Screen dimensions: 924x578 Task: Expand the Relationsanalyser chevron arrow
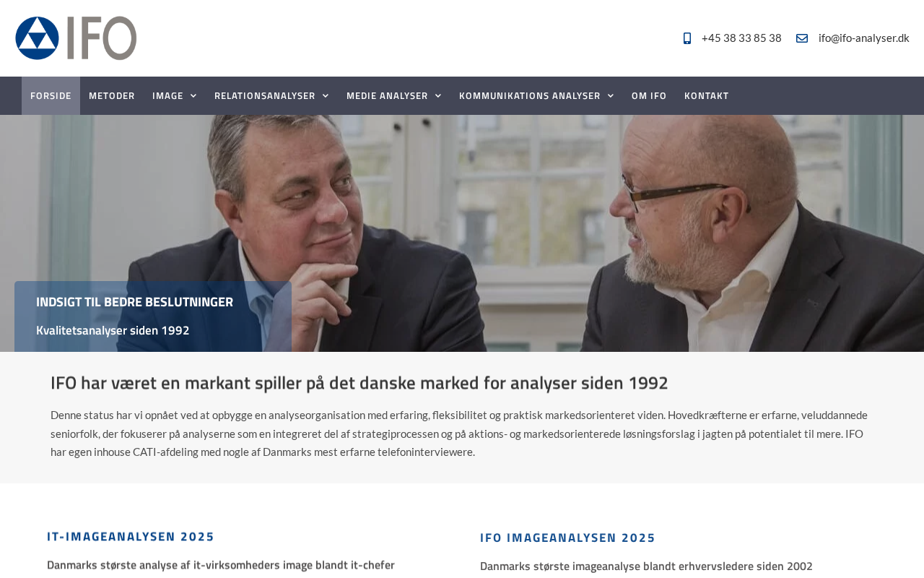(x=326, y=96)
